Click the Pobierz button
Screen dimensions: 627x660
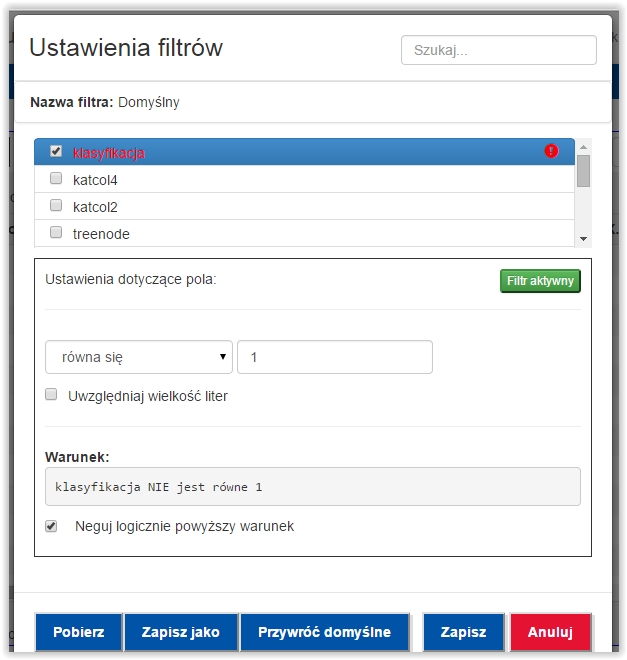click(x=79, y=632)
